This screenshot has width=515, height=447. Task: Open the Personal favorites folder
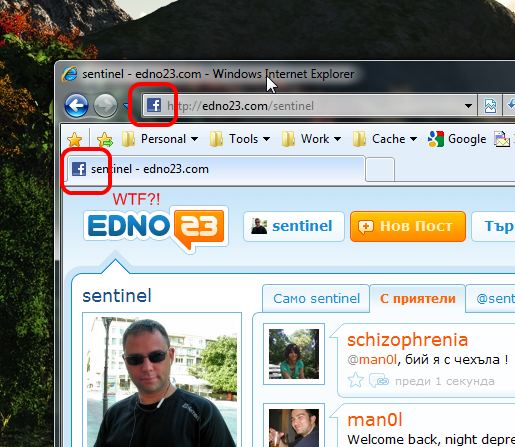pos(160,139)
